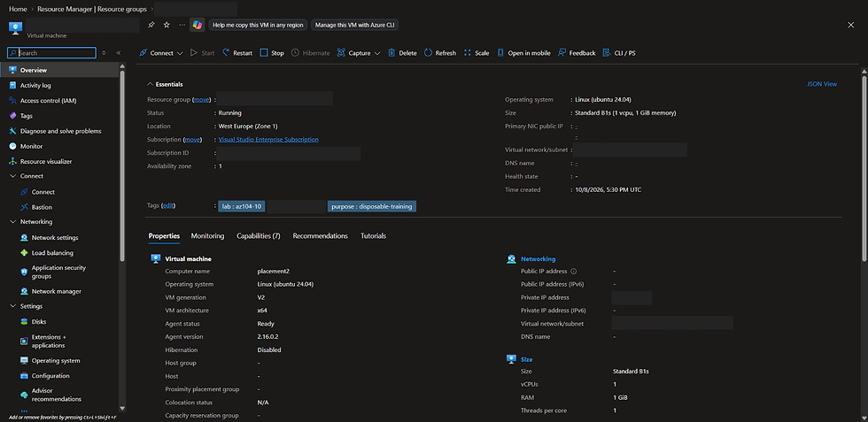Switch to the Tutorials tab
The width and height of the screenshot is (868, 422).
pos(373,235)
